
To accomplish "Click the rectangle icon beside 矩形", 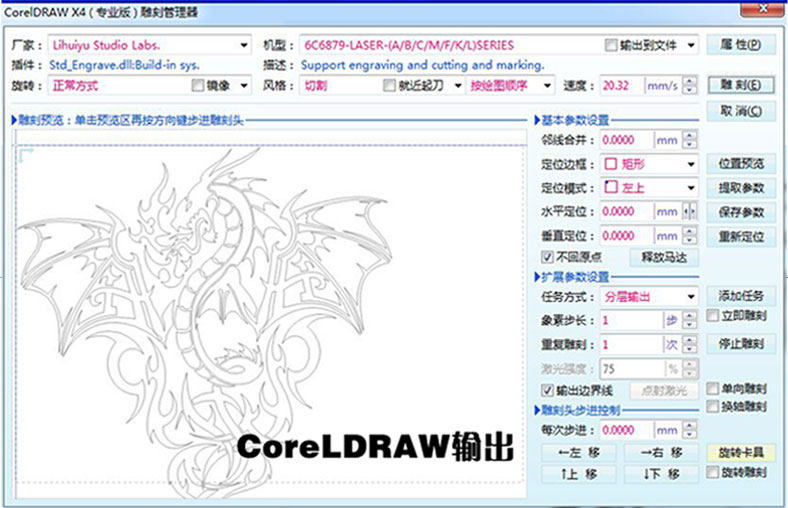I will [x=611, y=164].
